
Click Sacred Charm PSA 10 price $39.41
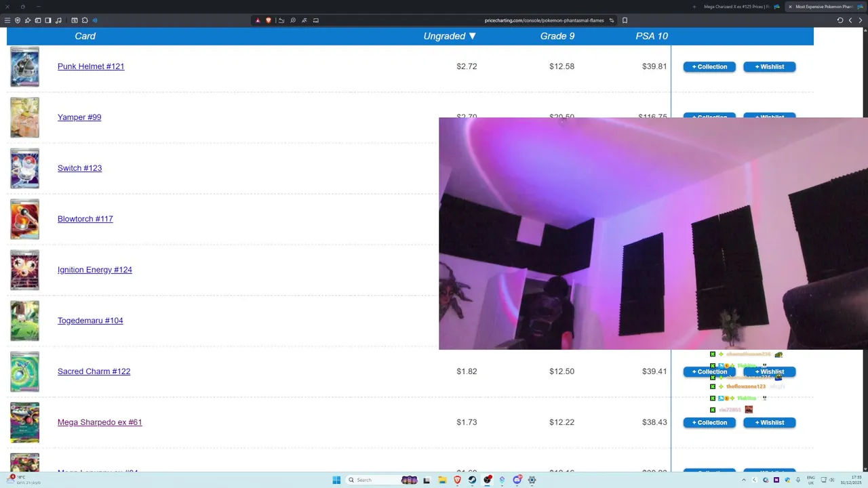[x=654, y=371]
